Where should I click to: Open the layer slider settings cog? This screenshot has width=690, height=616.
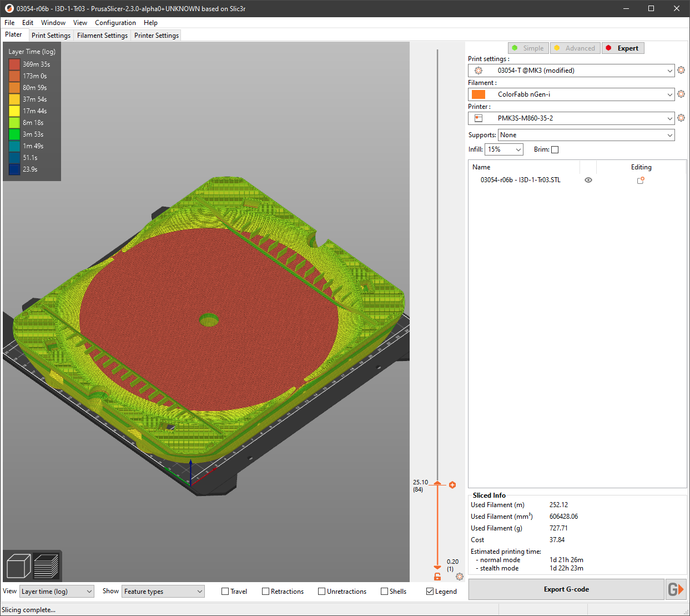point(460,577)
